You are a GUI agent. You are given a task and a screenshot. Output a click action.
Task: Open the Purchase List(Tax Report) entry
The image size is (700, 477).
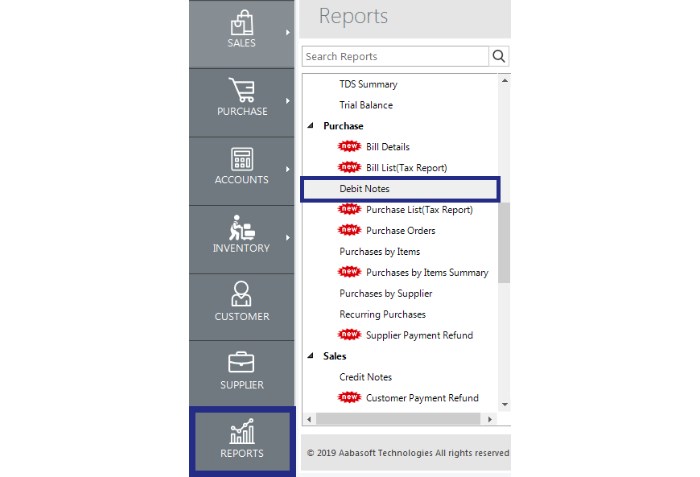pos(419,209)
